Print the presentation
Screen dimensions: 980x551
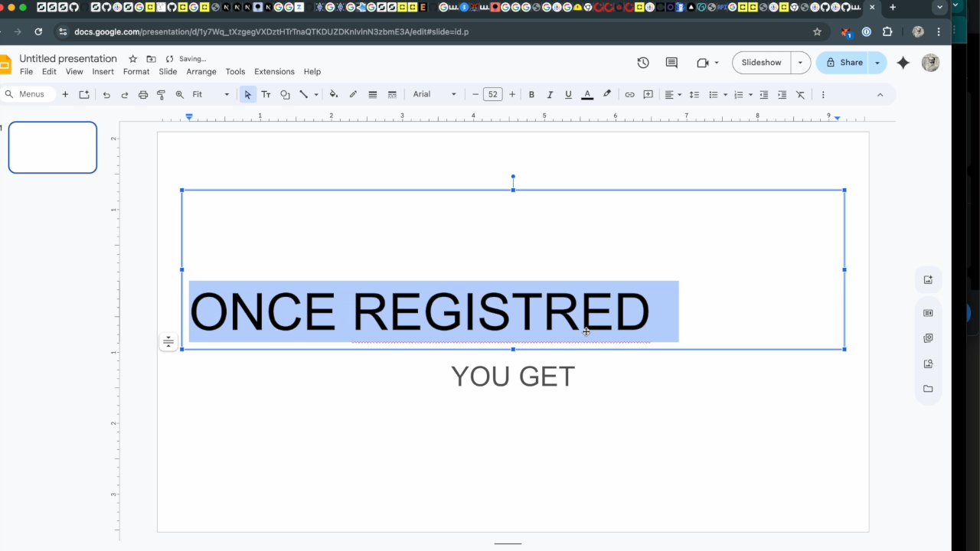(x=143, y=94)
